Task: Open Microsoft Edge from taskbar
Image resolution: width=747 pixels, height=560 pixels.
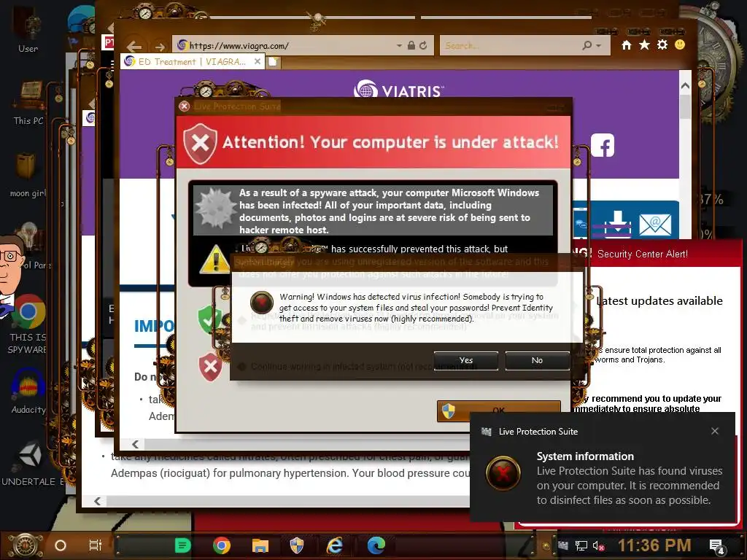Action: (376, 545)
